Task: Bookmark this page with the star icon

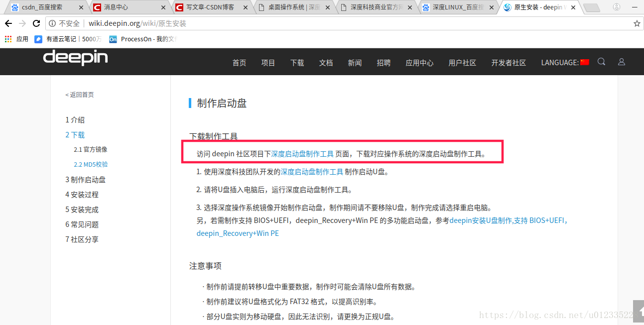Action: point(637,23)
